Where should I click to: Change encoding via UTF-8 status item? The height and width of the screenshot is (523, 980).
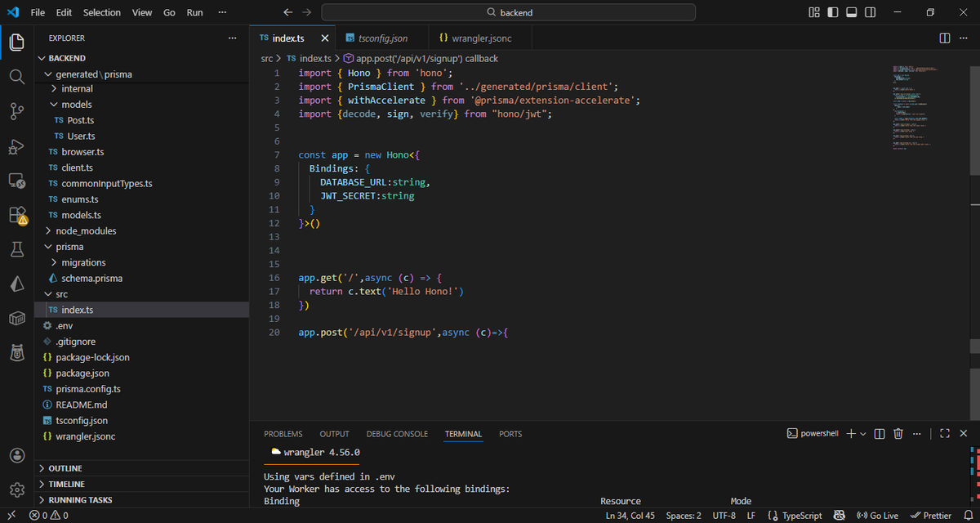[724, 516]
